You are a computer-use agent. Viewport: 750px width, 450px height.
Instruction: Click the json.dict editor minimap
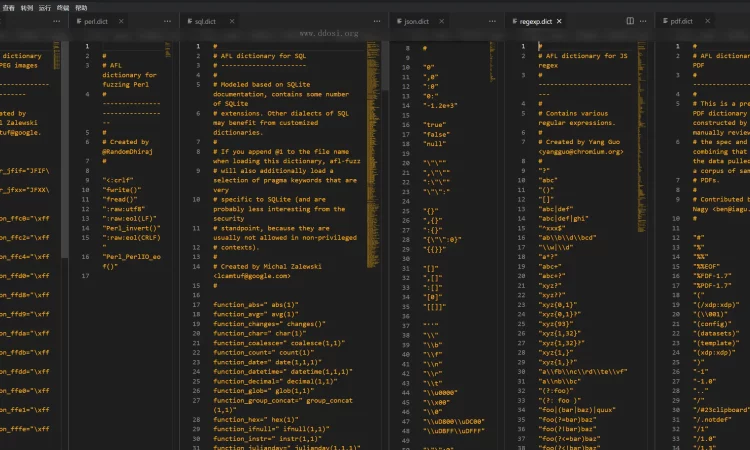point(492,61)
